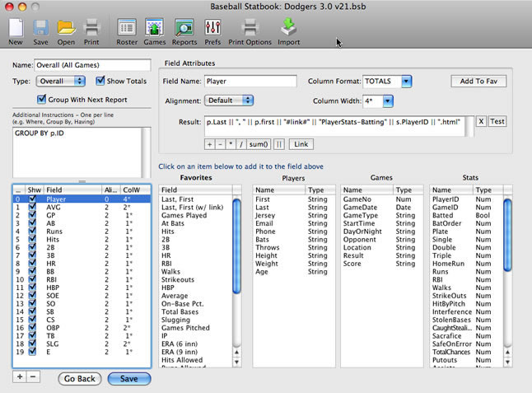Click the report Name input field
This screenshot has height=393, width=532.
pos(92,65)
